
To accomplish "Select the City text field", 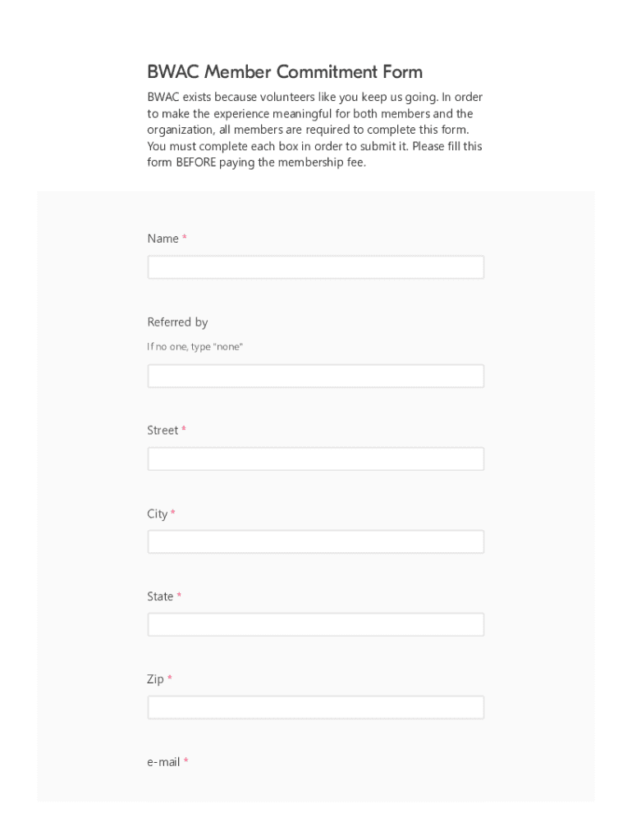I will (315, 541).
